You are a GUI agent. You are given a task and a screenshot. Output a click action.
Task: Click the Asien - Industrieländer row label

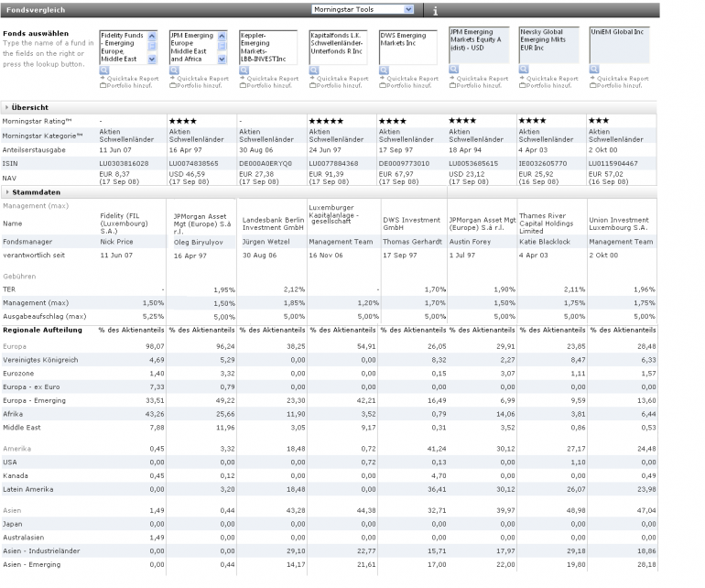(x=41, y=551)
